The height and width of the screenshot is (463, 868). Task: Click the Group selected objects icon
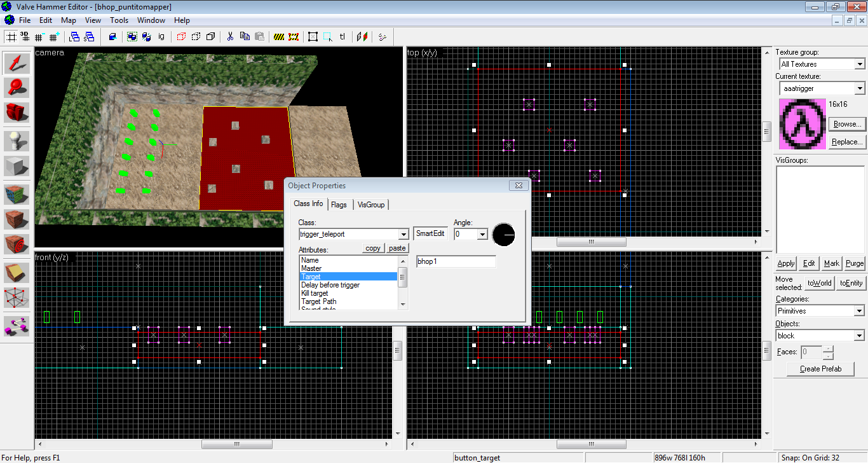click(132, 37)
